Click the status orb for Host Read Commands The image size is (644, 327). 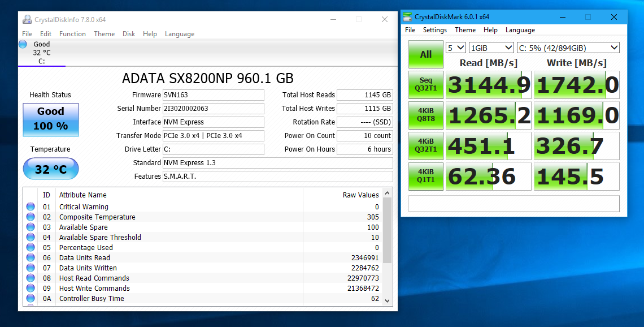(x=31, y=278)
